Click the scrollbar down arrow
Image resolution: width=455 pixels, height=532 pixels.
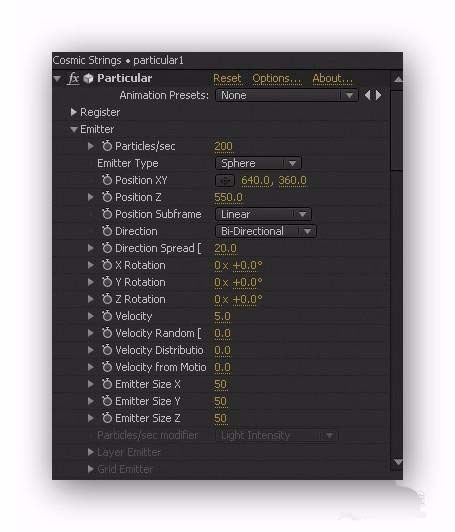[x=398, y=462]
